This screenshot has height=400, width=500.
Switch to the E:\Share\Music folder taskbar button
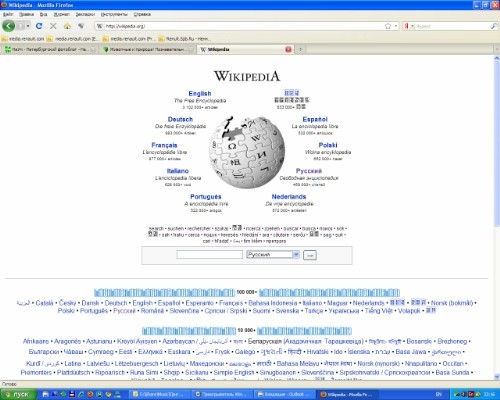click(160, 394)
